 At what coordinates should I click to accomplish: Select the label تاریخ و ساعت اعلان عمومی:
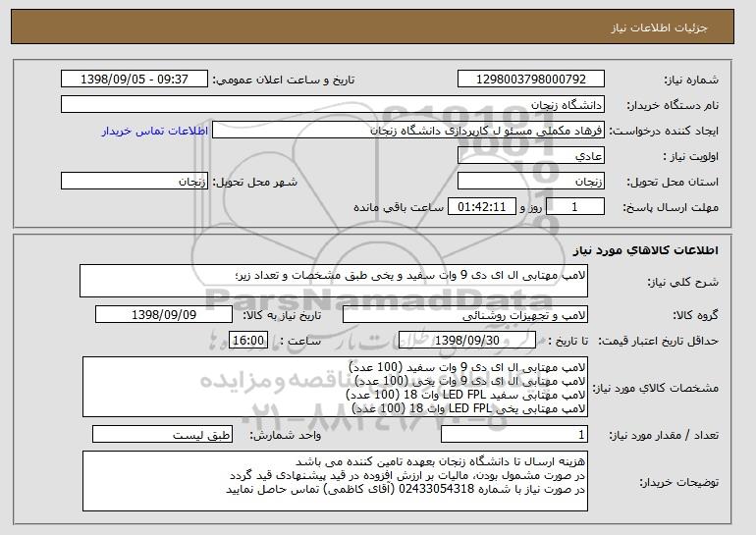284,80
